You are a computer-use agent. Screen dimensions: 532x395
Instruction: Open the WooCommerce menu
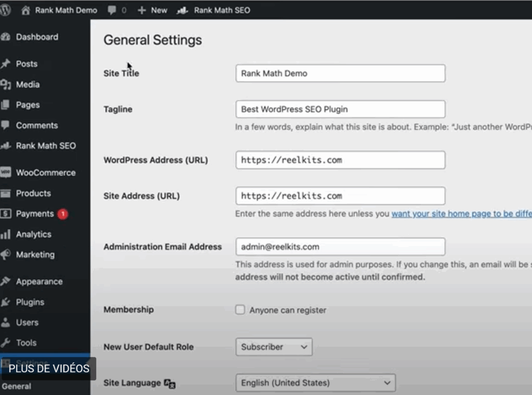click(45, 172)
